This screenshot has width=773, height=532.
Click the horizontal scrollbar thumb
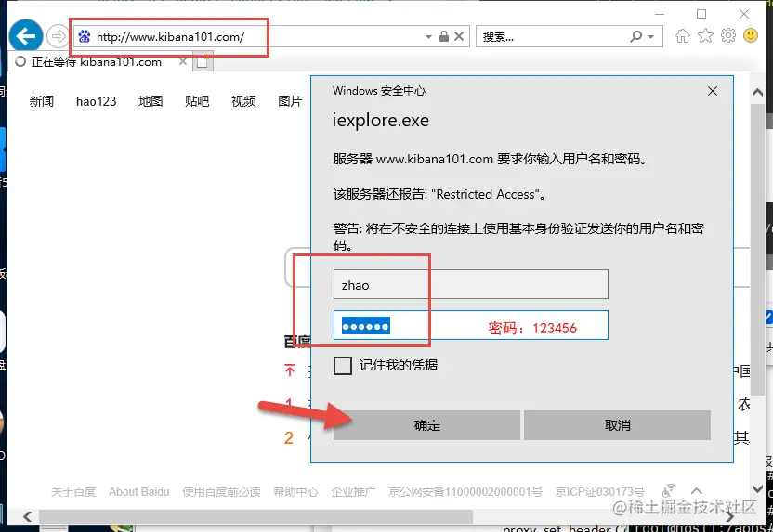[x=255, y=516]
